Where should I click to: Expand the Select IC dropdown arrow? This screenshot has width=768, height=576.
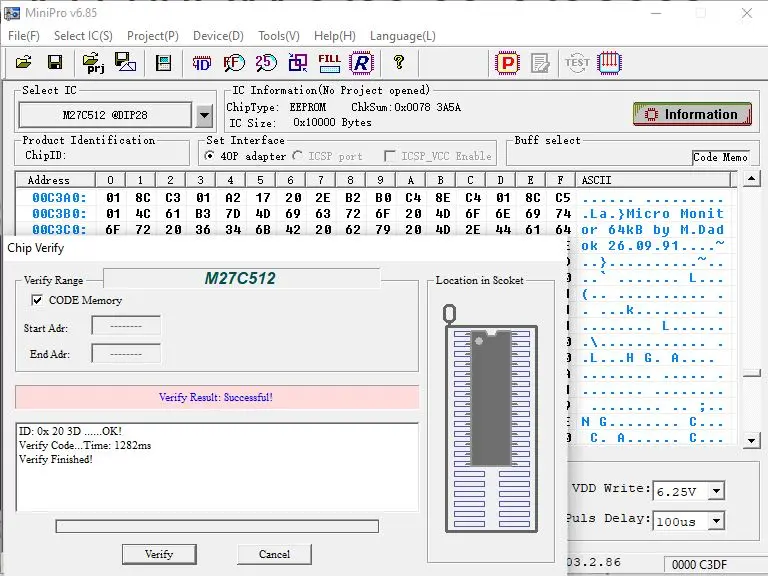(204, 116)
